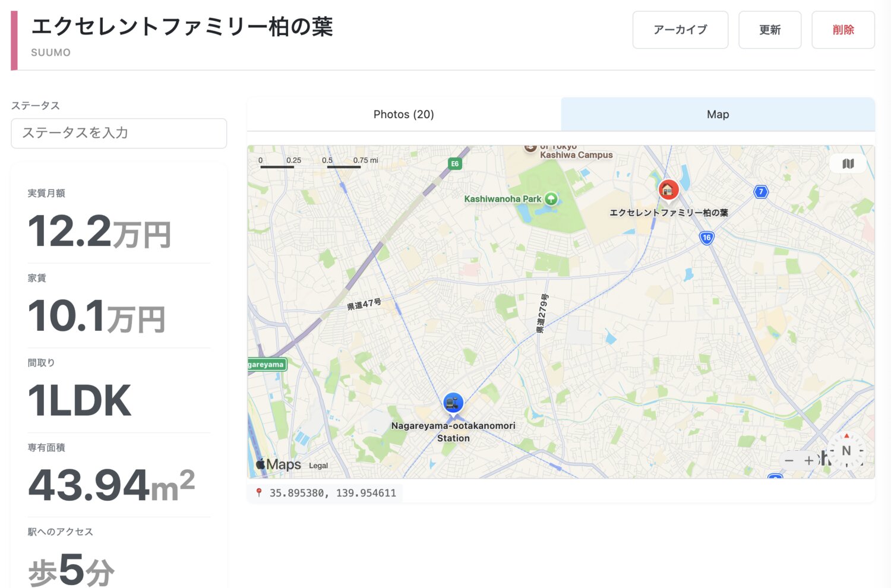Image resolution: width=891 pixels, height=588 pixels.
Task: Click the Apple Maps logo
Action: [278, 464]
